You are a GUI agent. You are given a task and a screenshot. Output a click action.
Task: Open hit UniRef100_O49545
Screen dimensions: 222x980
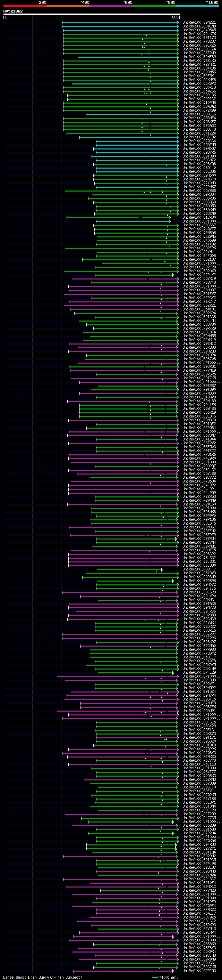point(199,30)
